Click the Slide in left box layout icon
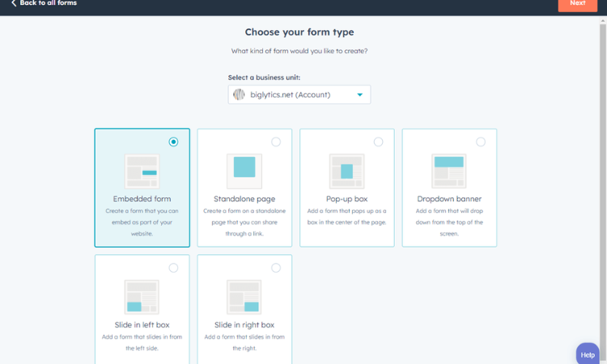Screen dimensions: 607x364 [x=142, y=297]
